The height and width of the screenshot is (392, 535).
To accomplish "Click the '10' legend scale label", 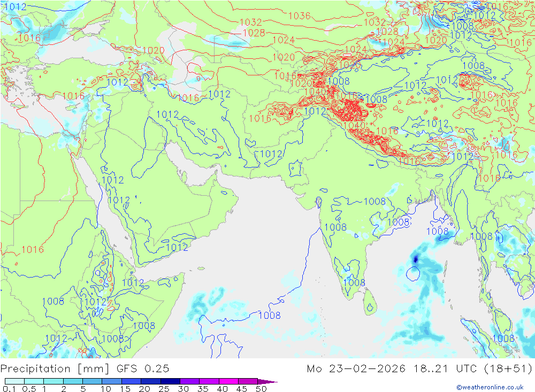I will 106,389.
